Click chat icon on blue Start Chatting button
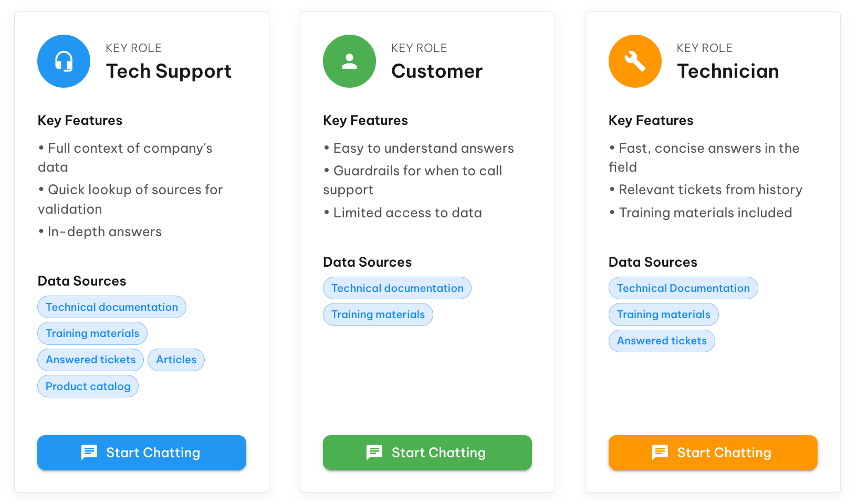 [89, 452]
